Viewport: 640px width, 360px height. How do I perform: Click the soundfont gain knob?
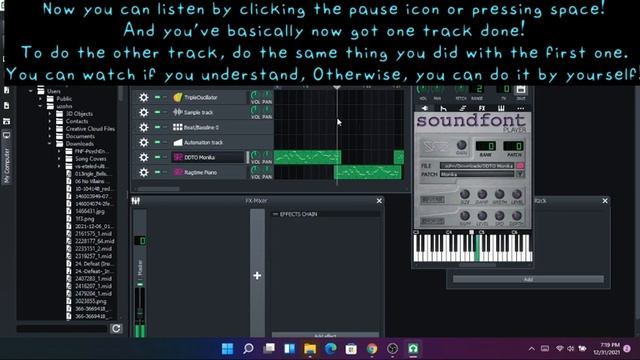click(462, 145)
